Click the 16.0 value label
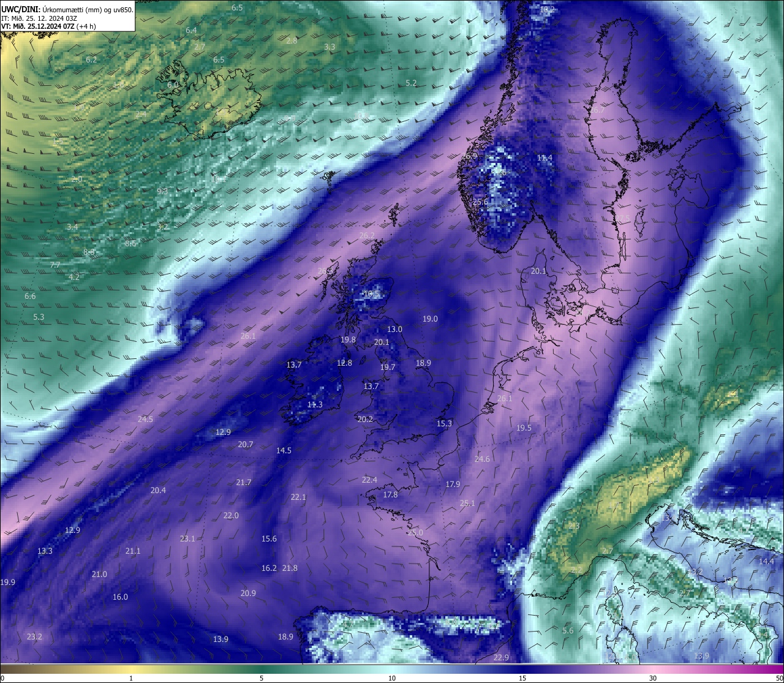The width and height of the screenshot is (784, 683). tap(120, 597)
